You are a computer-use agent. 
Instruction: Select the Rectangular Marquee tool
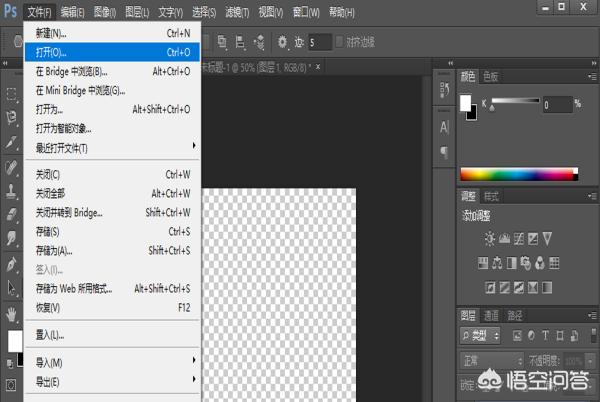pos(11,94)
